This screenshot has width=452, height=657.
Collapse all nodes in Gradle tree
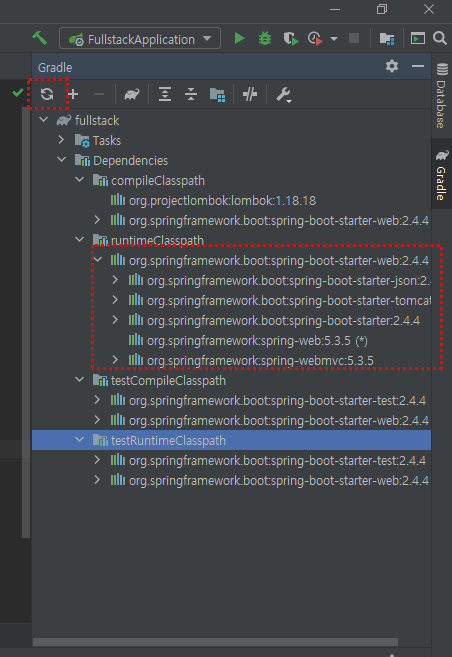(x=191, y=94)
